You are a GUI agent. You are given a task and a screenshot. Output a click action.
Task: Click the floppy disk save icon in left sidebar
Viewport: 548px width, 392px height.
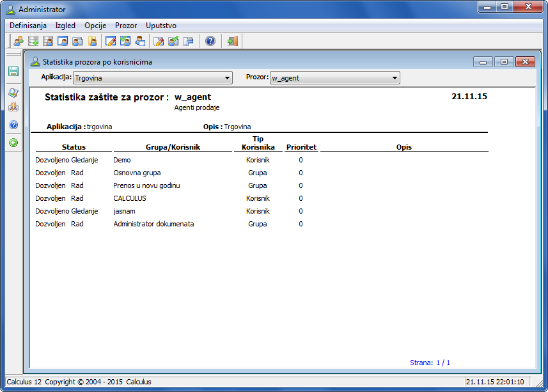(x=13, y=71)
